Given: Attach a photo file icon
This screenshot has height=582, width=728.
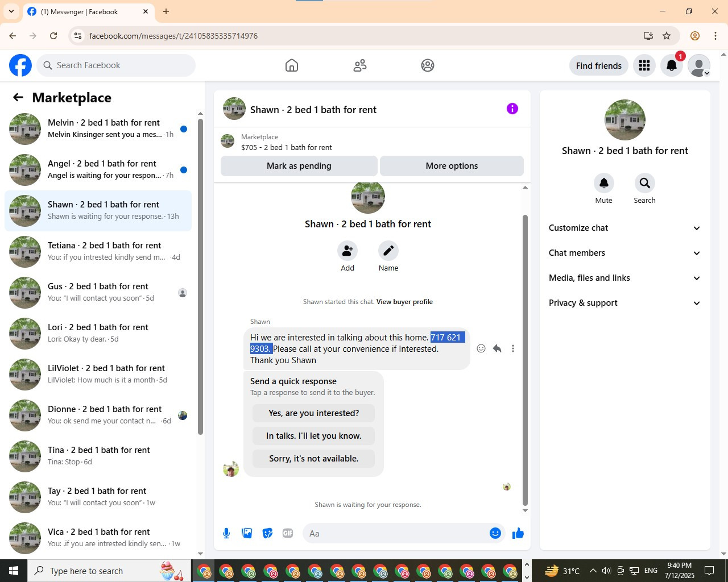Looking at the screenshot, I should (247, 533).
